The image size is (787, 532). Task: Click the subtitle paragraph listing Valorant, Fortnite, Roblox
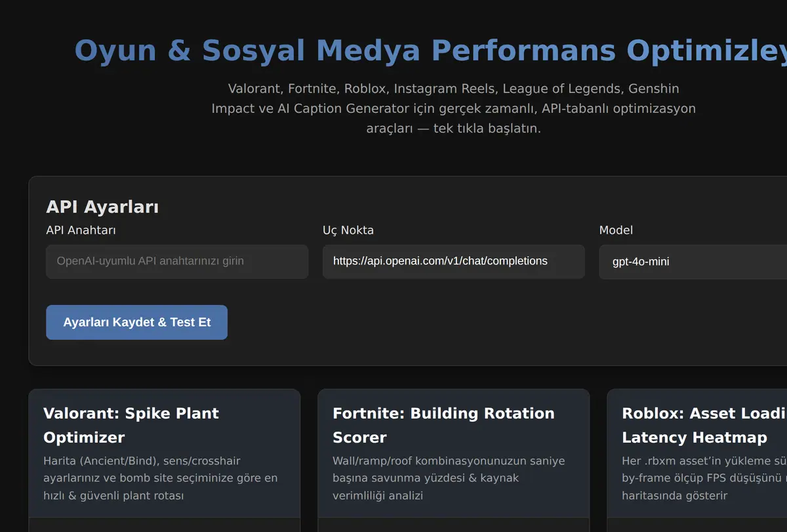coord(453,108)
